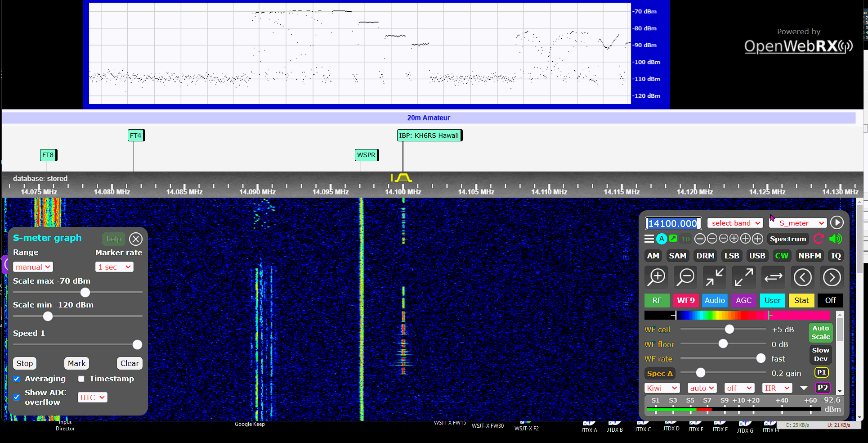Screen dimensions: 868x443
Task: Enable the Timestamp checkbox
Action: tap(81, 379)
